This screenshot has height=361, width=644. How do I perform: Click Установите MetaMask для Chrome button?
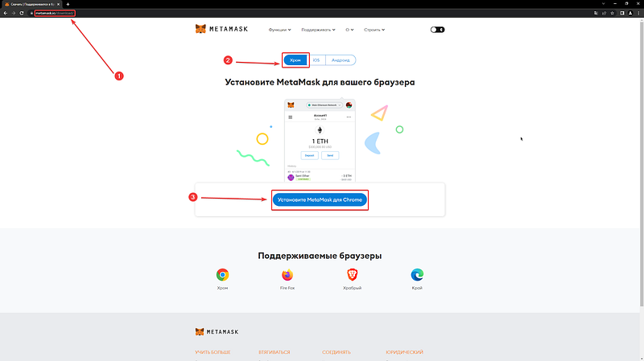tap(320, 199)
